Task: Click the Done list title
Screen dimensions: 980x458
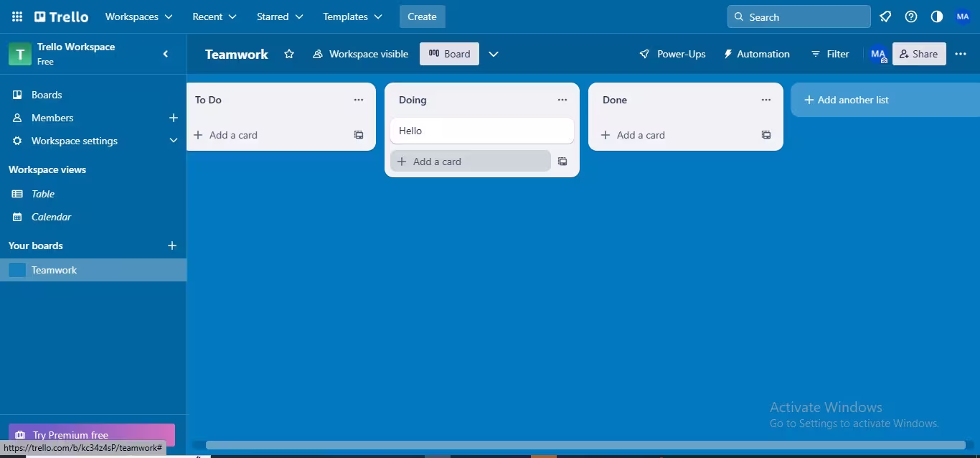Action: pos(615,100)
